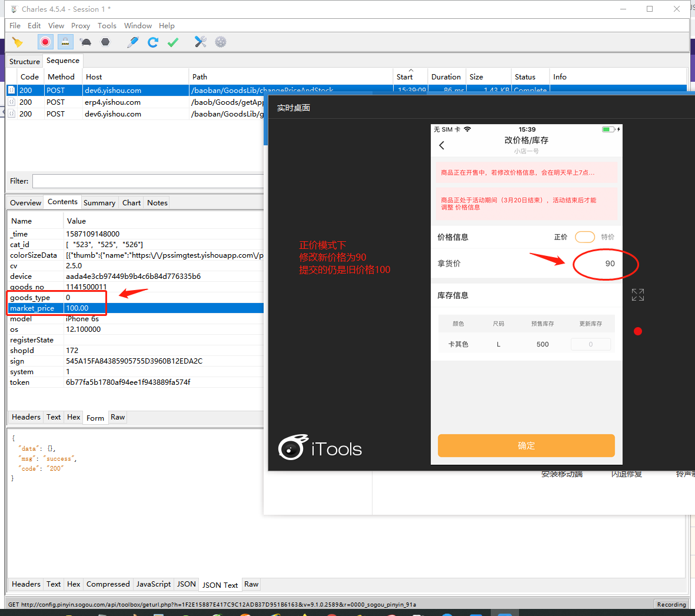Sort by the Duration column header
695x616 pixels.
446,76
